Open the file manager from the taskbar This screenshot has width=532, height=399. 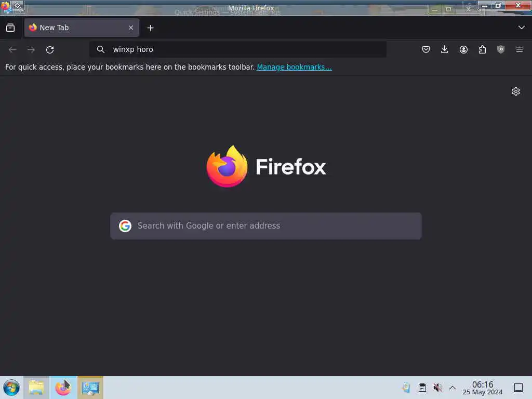pyautogui.click(x=36, y=388)
